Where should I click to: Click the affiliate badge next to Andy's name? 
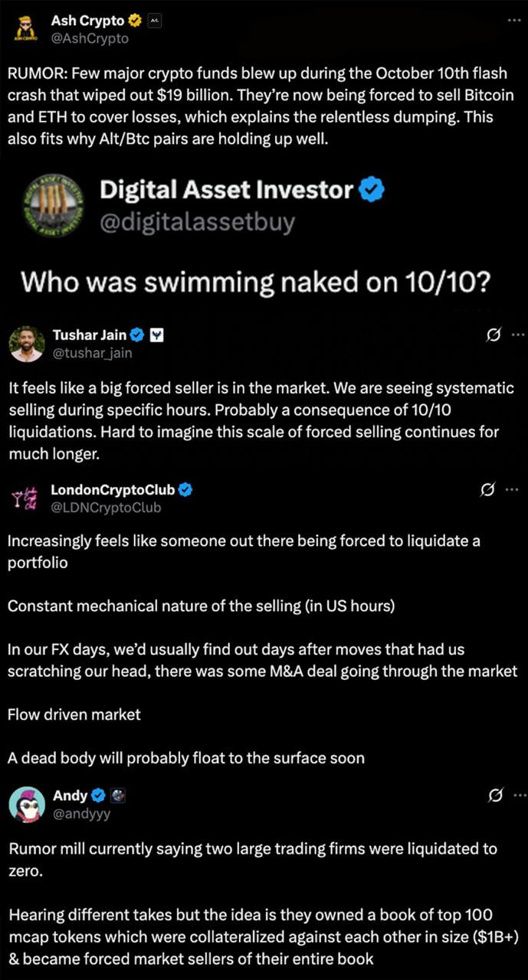coord(117,795)
